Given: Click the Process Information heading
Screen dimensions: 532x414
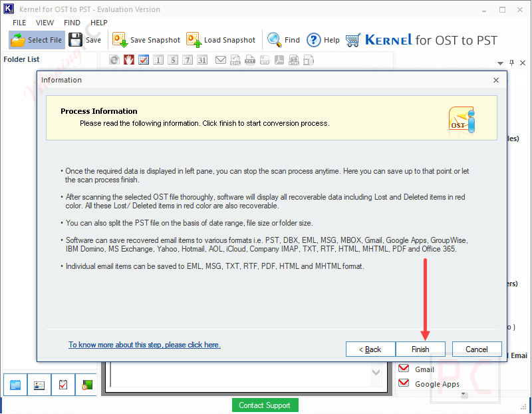Looking at the screenshot, I should click(99, 111).
